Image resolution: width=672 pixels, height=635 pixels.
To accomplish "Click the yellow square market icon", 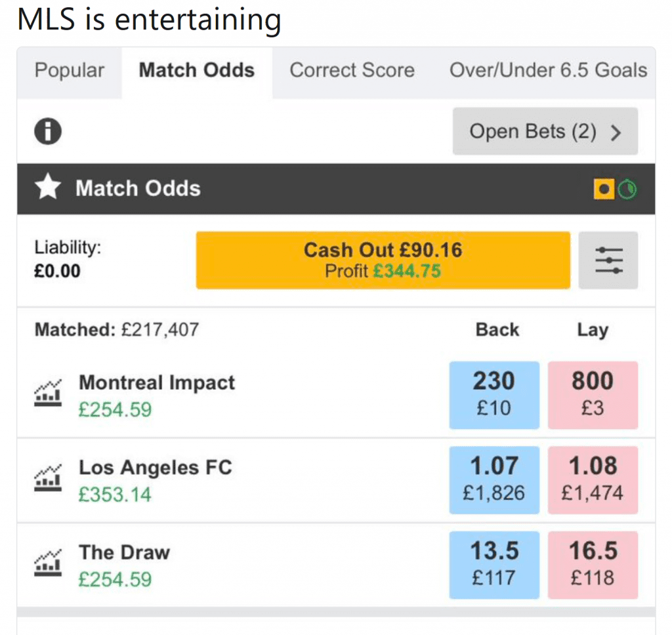I will 604,190.
